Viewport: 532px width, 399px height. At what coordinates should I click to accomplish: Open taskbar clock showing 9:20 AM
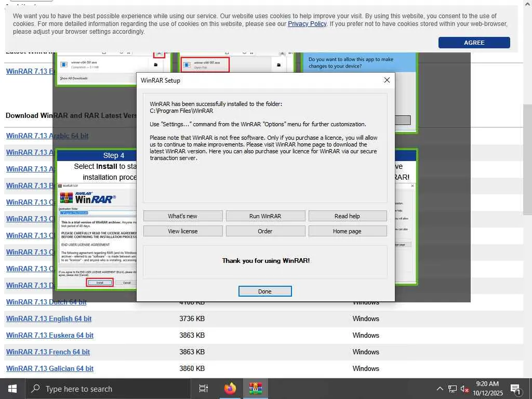coord(487,389)
